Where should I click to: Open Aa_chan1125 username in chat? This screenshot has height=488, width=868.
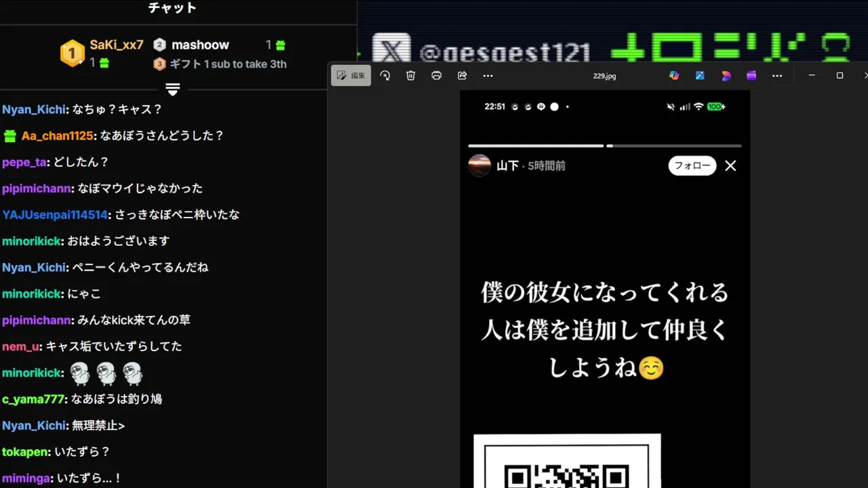pos(58,136)
